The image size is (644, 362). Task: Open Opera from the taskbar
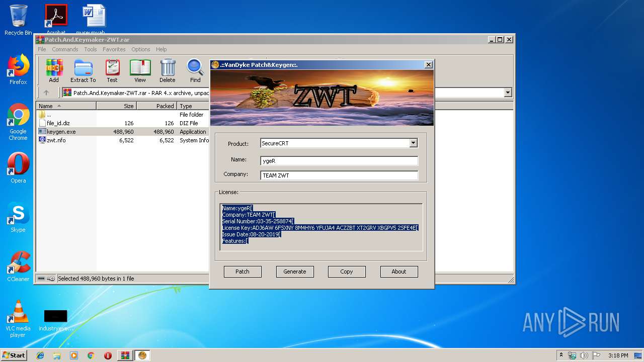click(x=108, y=355)
